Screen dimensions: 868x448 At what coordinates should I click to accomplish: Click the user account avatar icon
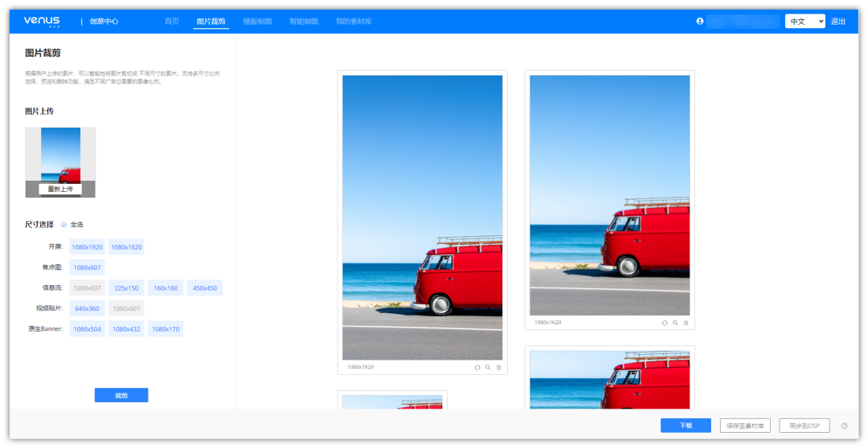pyautogui.click(x=700, y=22)
